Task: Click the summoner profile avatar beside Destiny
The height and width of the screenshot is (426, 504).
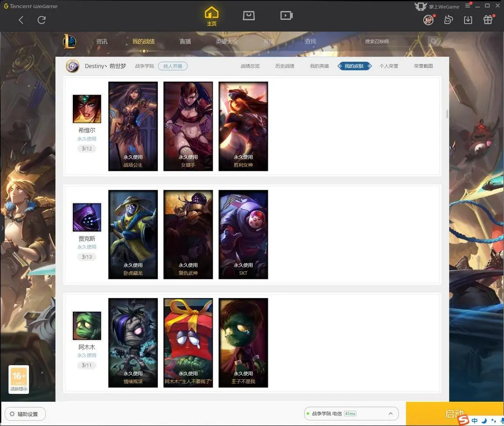Action: click(x=73, y=66)
